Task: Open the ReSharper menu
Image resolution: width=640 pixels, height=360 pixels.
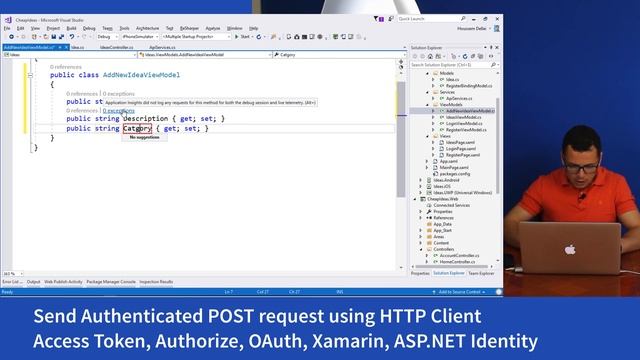Action: [x=189, y=29]
